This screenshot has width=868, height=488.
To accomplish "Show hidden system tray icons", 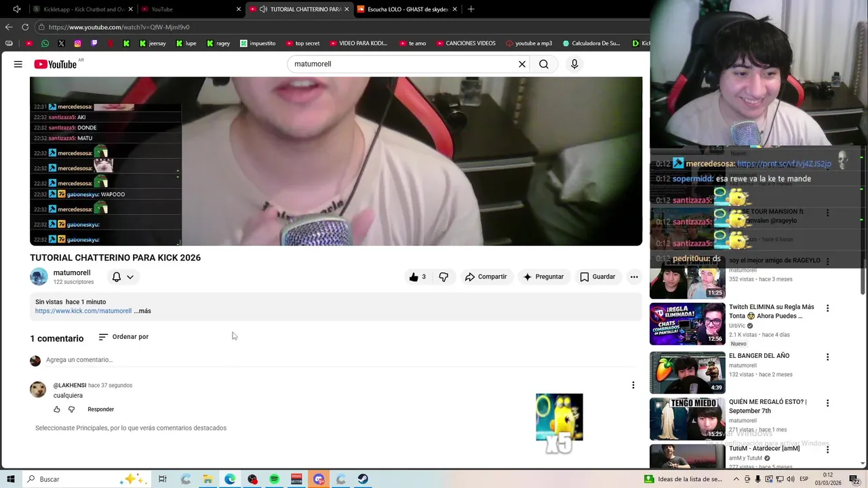I will point(737,479).
